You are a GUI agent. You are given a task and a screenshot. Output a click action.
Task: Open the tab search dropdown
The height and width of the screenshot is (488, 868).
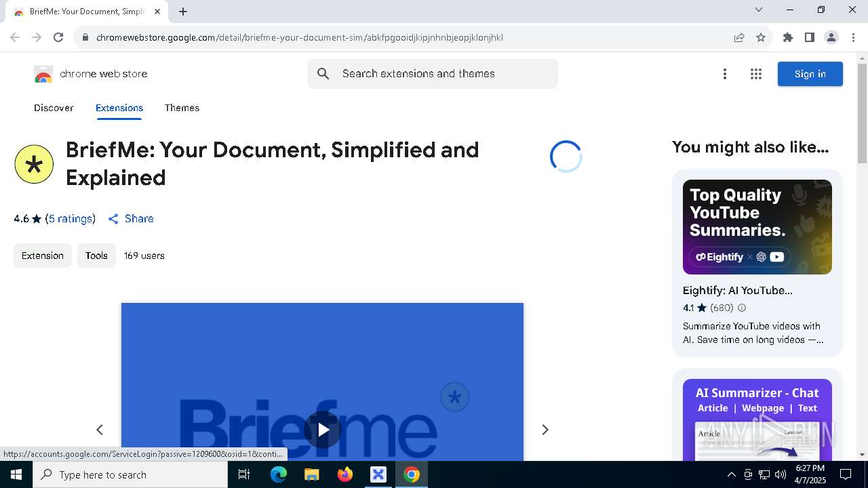[759, 9]
